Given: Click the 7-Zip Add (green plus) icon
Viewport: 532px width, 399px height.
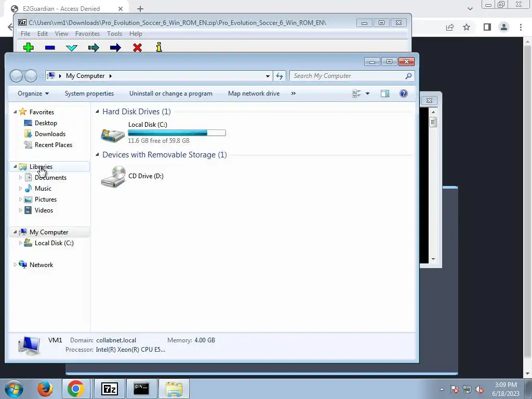Looking at the screenshot, I should (x=29, y=47).
